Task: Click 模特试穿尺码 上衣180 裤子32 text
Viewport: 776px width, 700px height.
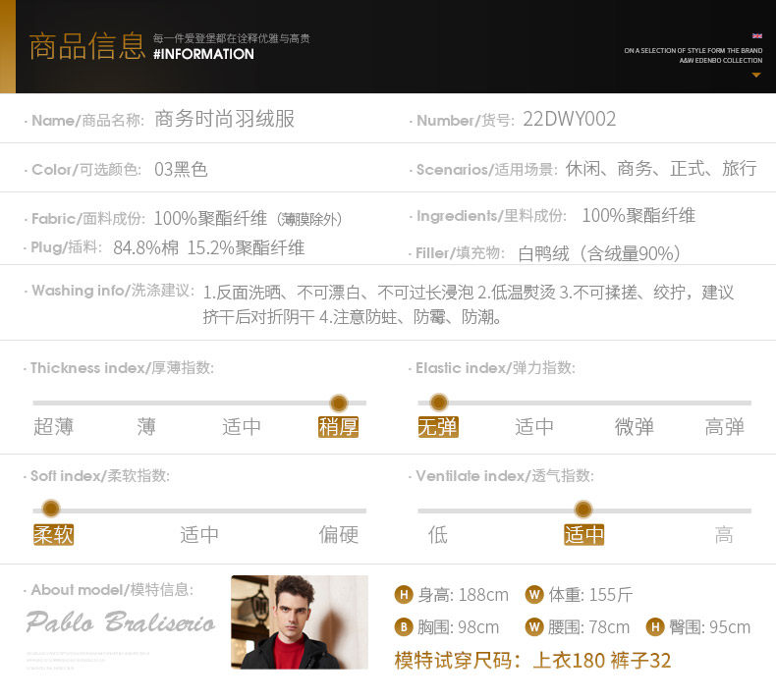Action: pyautogui.click(x=533, y=661)
